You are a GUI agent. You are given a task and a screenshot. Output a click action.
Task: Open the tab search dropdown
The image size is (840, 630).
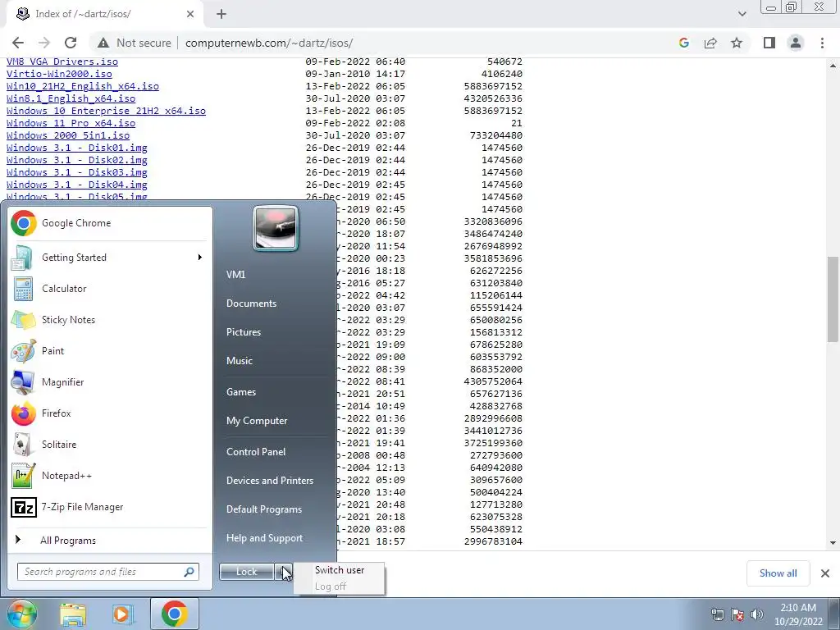(x=742, y=14)
